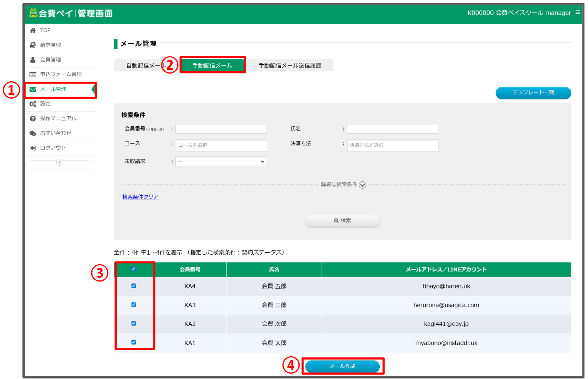588x379 pixels.
Task: Collapse the sidebar with double-chevron icon
Action: [x=59, y=162]
